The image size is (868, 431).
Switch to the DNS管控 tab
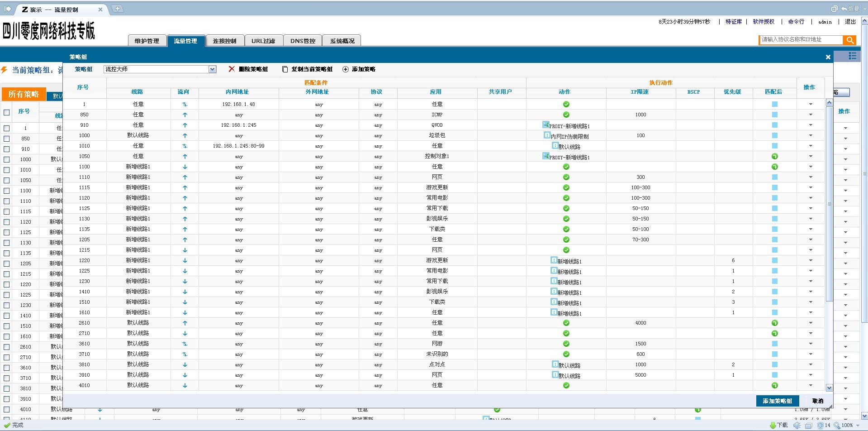point(303,41)
